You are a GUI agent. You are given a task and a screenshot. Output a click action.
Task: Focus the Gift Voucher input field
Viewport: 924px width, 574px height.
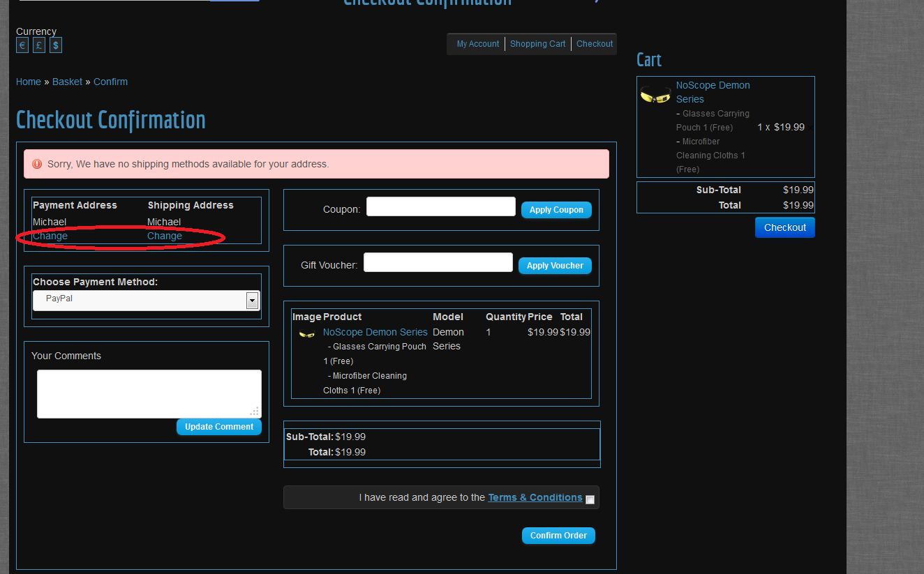438,262
